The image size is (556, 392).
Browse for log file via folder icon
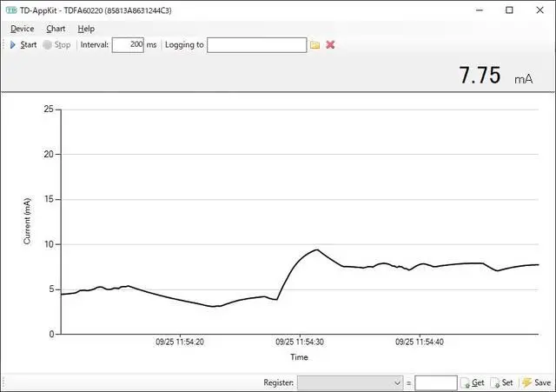click(x=315, y=44)
